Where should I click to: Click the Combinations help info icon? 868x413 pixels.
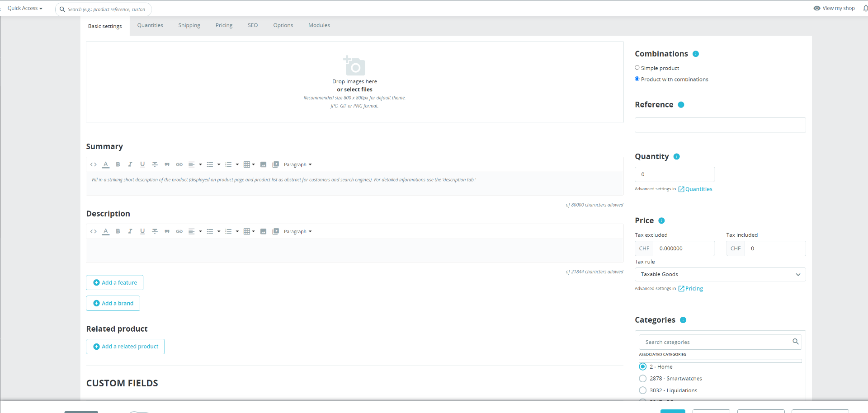pos(696,54)
